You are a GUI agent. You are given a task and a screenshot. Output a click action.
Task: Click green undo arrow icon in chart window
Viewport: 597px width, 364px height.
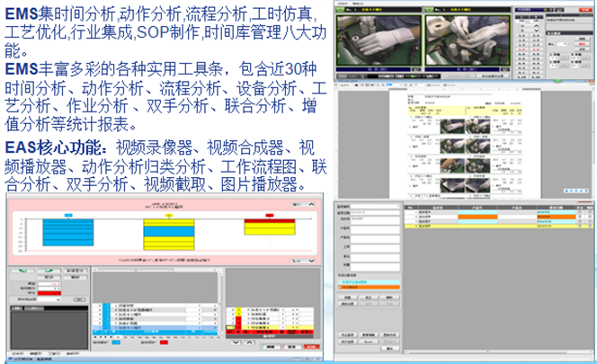[x=22, y=270]
